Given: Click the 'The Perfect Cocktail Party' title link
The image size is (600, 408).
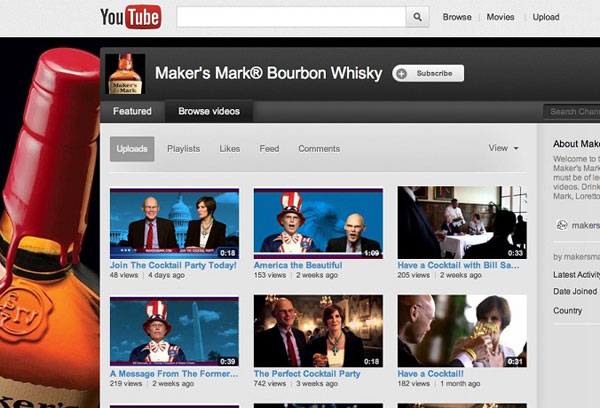Looking at the screenshot, I should click(307, 374).
